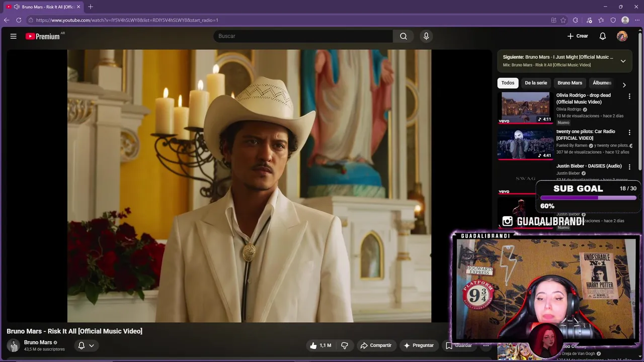Open the notifications bell in YouTube header
The image size is (644, 362).
[602, 36]
